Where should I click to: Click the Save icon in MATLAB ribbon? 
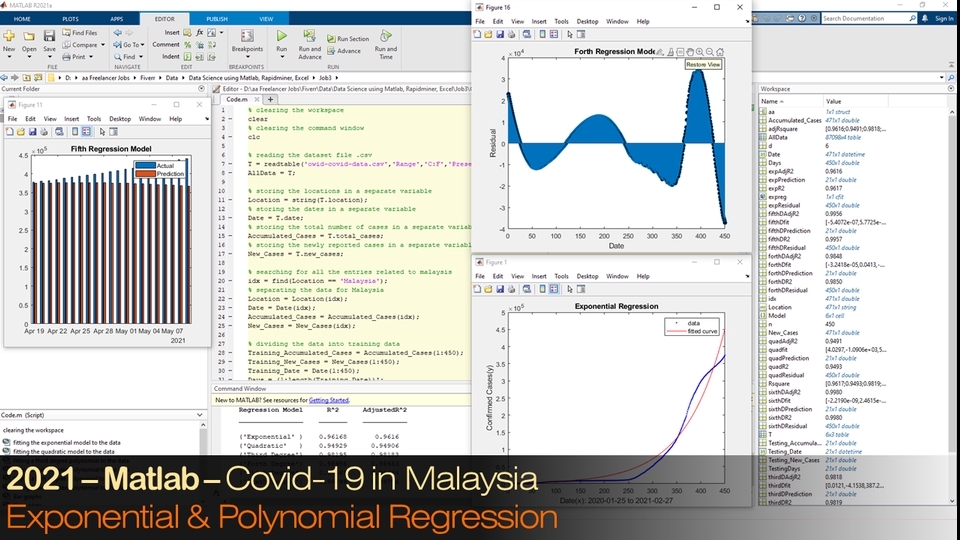coord(49,36)
